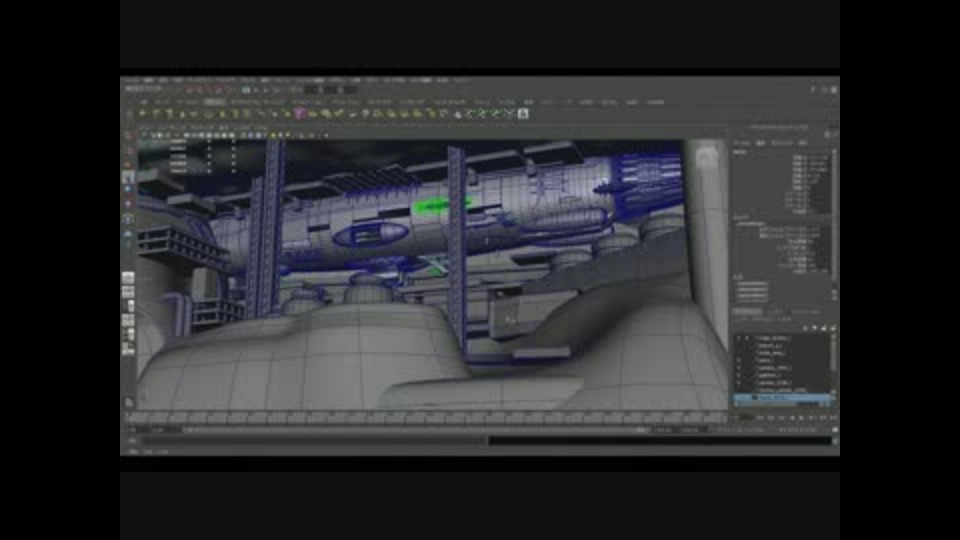Image resolution: width=960 pixels, height=540 pixels.
Task: Click a frame on the time slider
Action: 426,418
